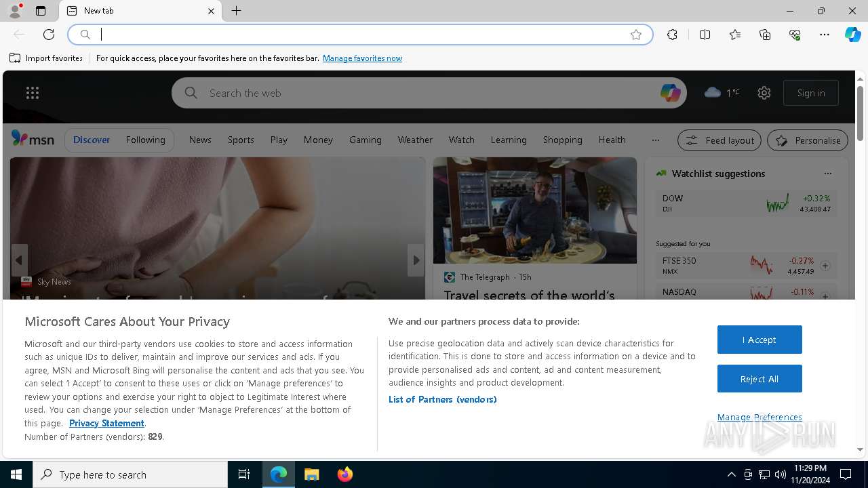Show hidden system tray icons

click(731, 474)
